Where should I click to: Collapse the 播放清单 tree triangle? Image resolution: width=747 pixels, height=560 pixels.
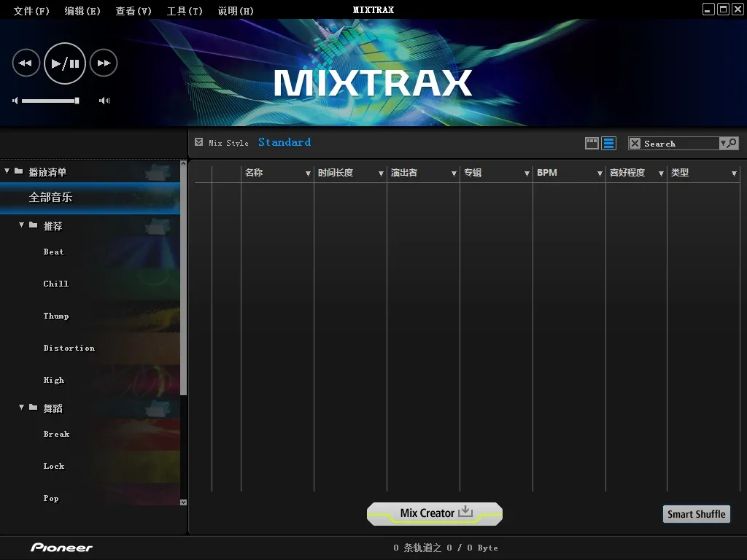7,171
